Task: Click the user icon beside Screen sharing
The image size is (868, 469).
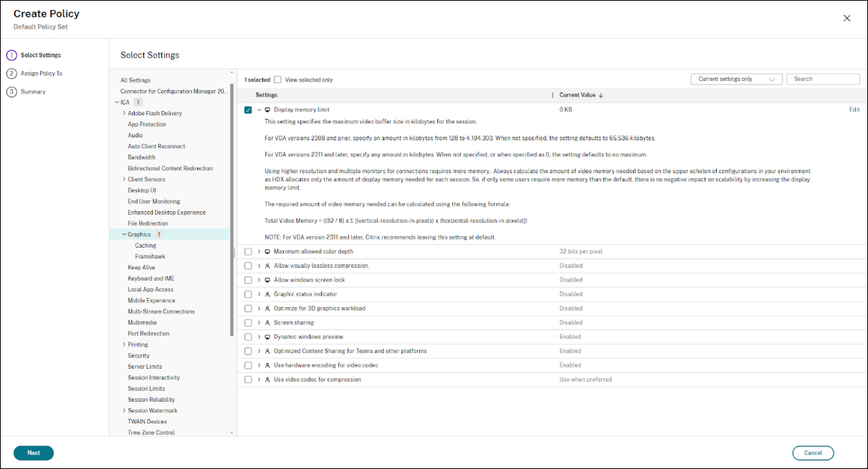Action: pos(268,323)
